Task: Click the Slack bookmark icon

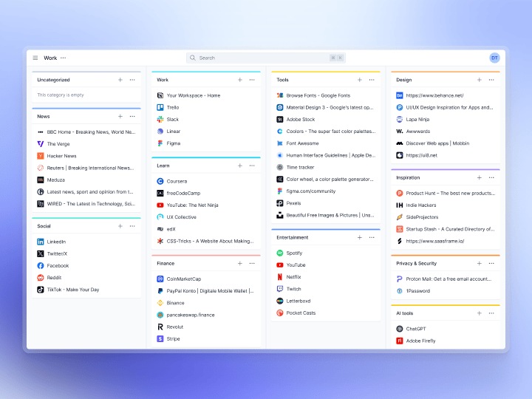Action: coord(160,119)
